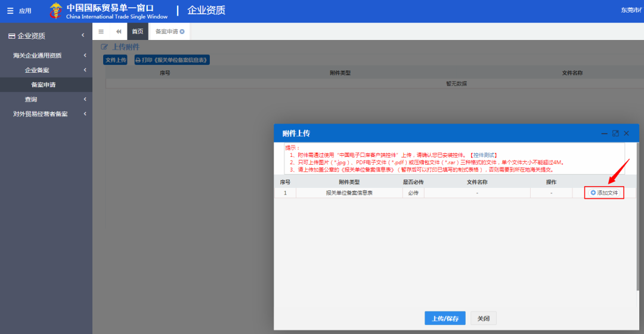Open the 备案申请 tab
This screenshot has height=334, width=644.
[x=166, y=32]
